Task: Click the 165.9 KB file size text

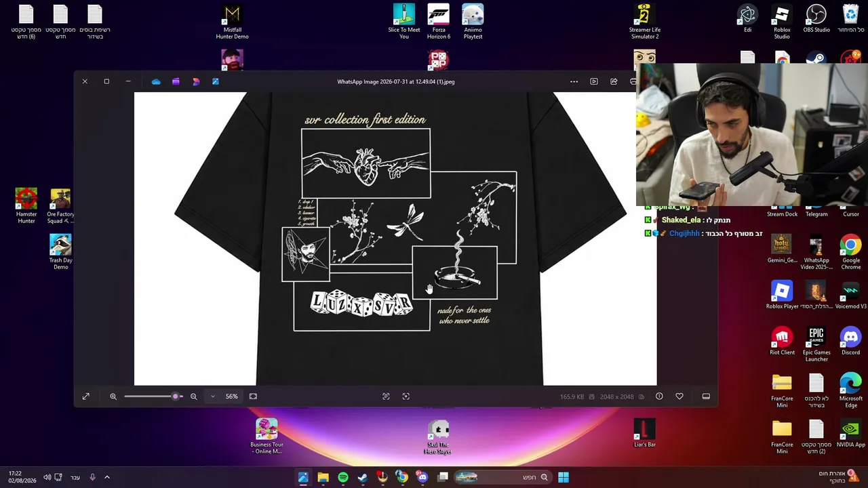Action: (572, 396)
